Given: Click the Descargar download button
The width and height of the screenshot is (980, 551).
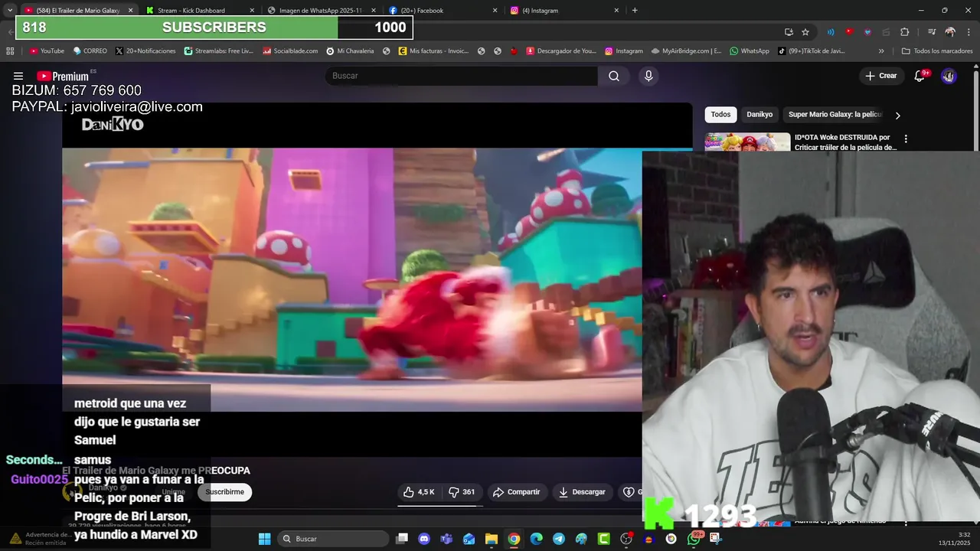Looking at the screenshot, I should click(582, 492).
